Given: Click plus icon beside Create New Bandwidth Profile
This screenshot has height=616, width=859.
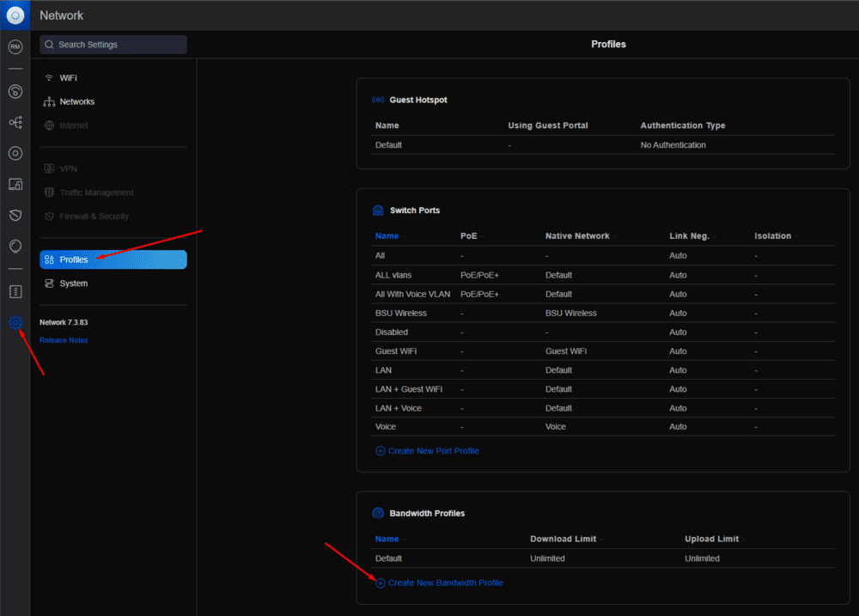Looking at the screenshot, I should [x=381, y=583].
